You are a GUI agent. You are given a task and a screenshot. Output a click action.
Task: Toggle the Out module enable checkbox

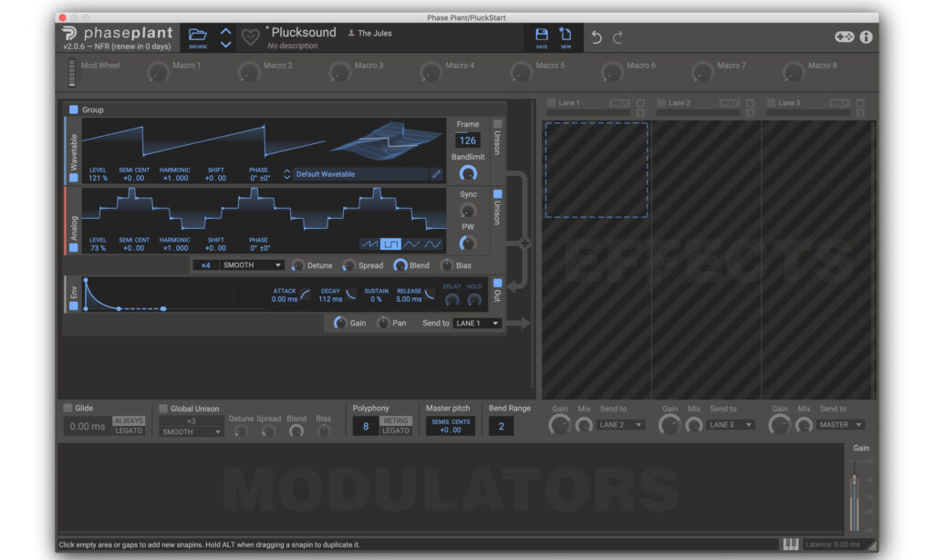tap(497, 283)
